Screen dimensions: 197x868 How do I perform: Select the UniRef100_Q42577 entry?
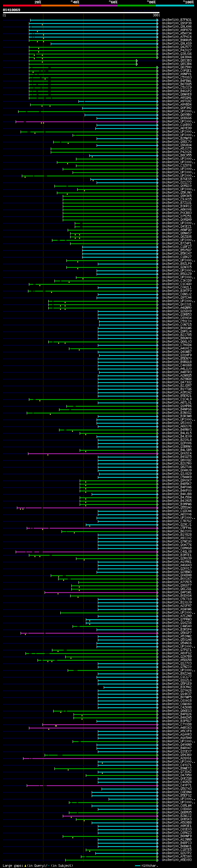click(x=177, y=47)
